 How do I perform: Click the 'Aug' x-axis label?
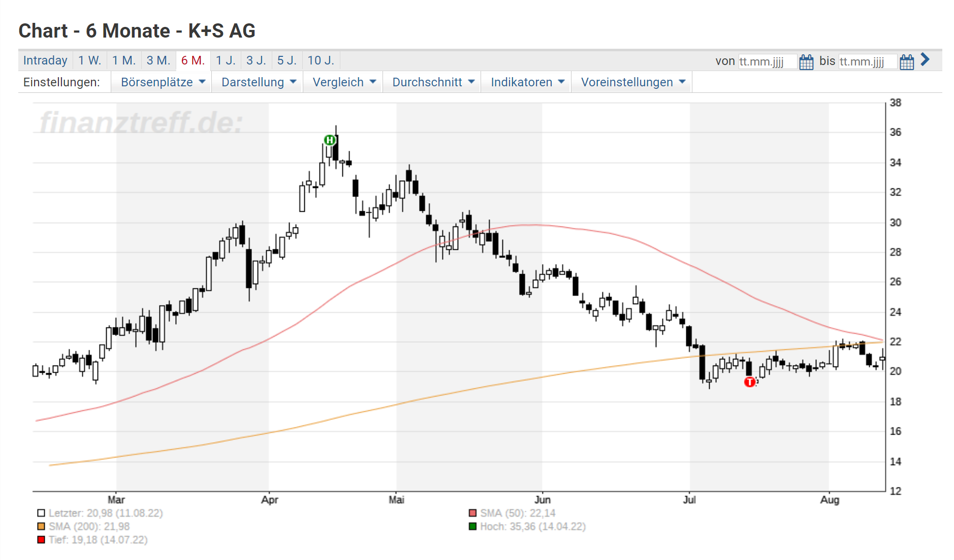pyautogui.click(x=830, y=500)
